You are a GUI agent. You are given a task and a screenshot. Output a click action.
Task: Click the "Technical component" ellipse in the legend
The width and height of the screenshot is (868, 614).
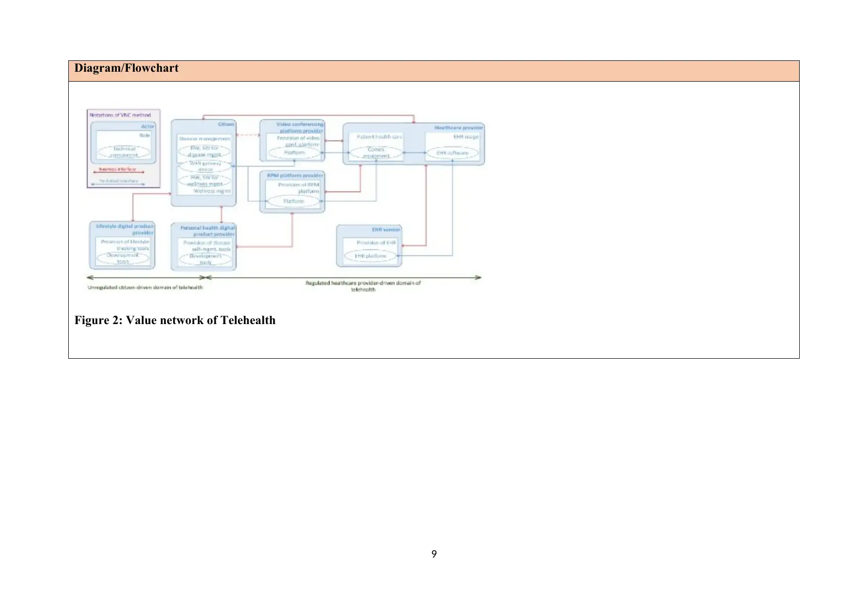point(124,152)
